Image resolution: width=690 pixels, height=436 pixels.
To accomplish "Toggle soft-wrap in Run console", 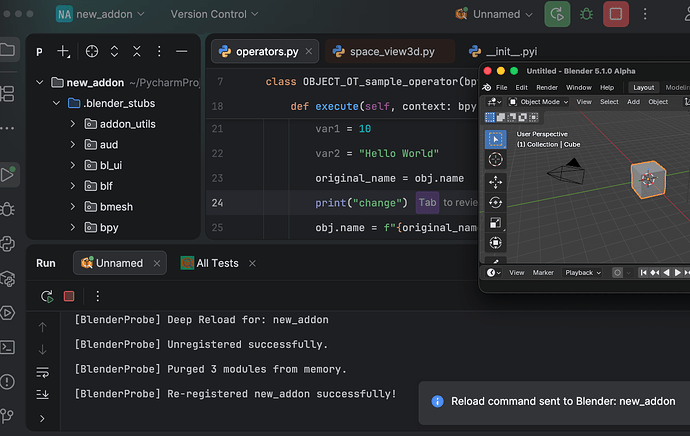I will 43,372.
